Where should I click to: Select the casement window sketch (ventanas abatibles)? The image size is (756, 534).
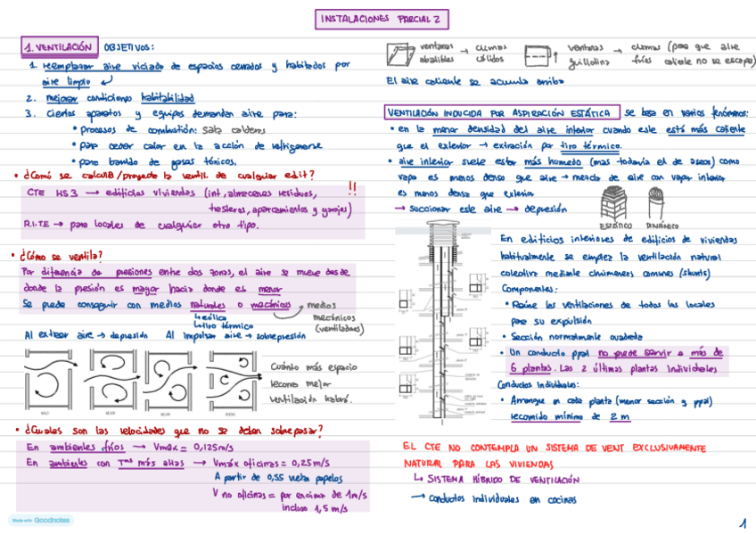click(x=400, y=54)
